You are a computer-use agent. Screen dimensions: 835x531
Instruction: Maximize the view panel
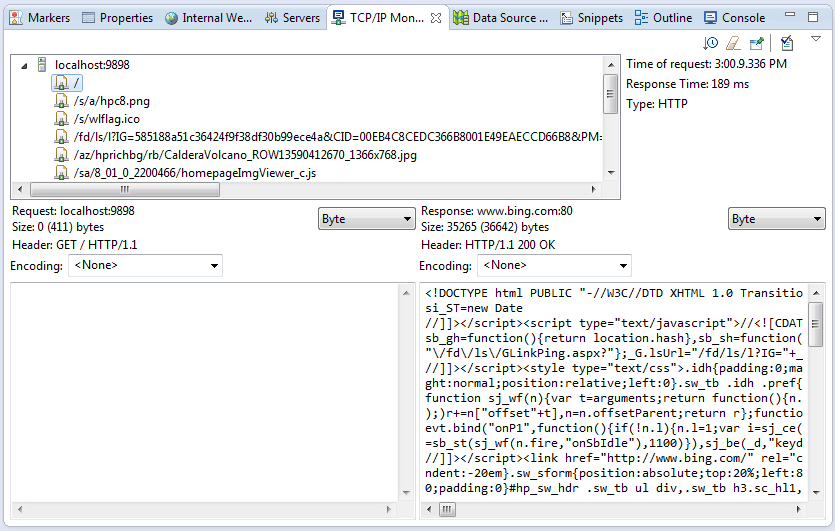coord(813,17)
